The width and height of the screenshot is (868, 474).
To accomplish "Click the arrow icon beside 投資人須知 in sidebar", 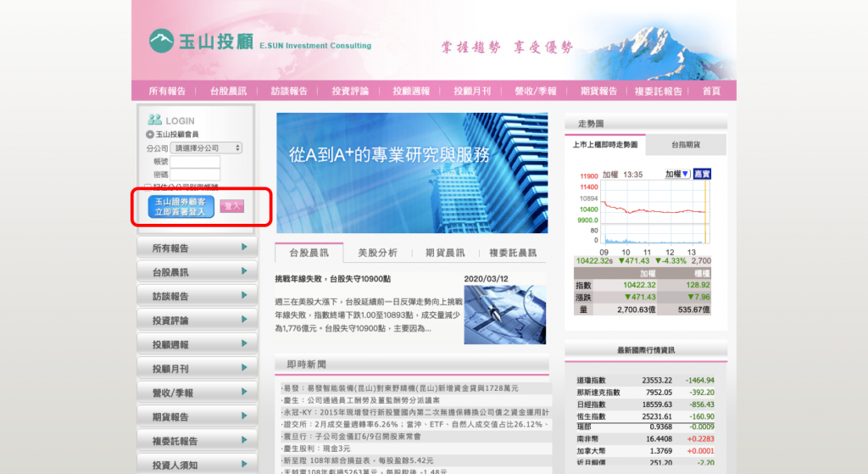I will pyautogui.click(x=244, y=464).
